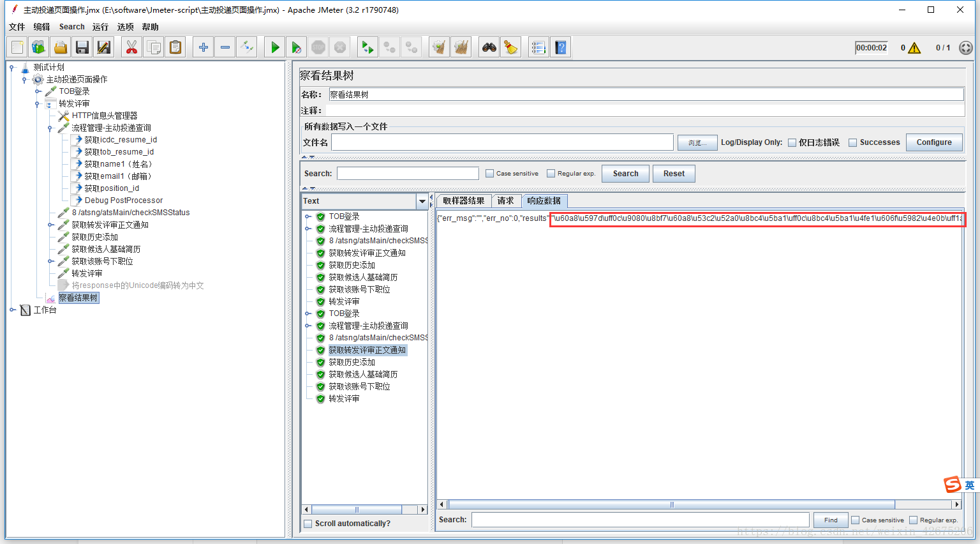Click the 文件名 input field

pos(502,142)
